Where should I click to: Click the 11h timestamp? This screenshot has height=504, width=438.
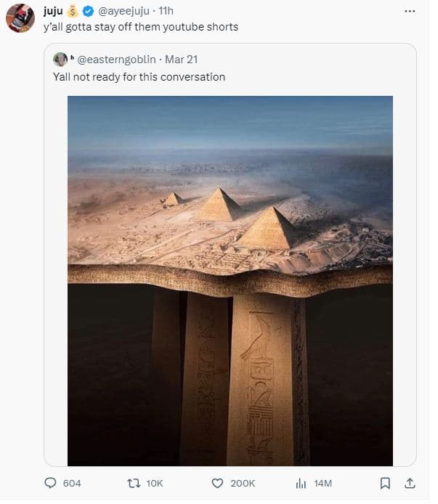pos(166,11)
